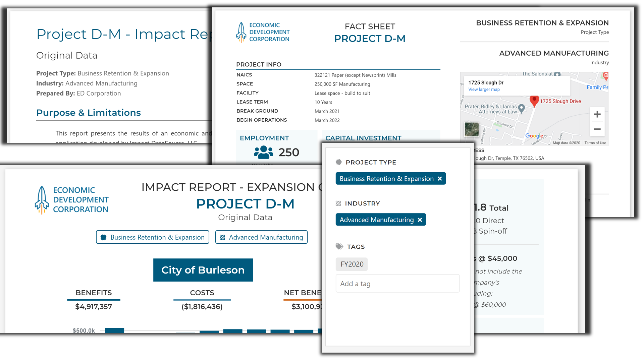Click the employment people icon

coord(263,152)
